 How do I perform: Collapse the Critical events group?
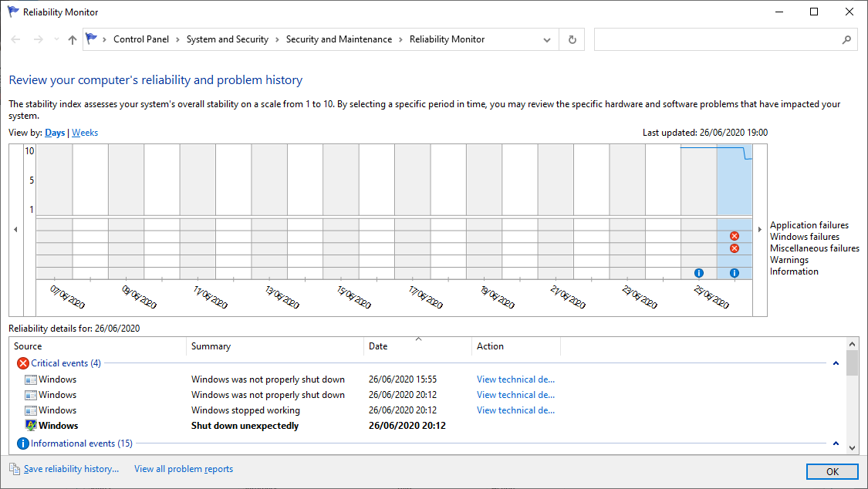(836, 363)
